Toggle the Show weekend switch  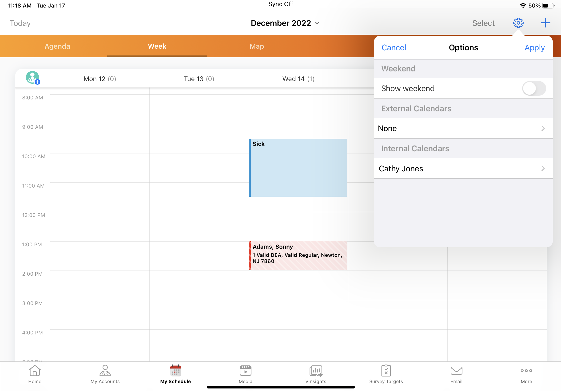click(534, 88)
